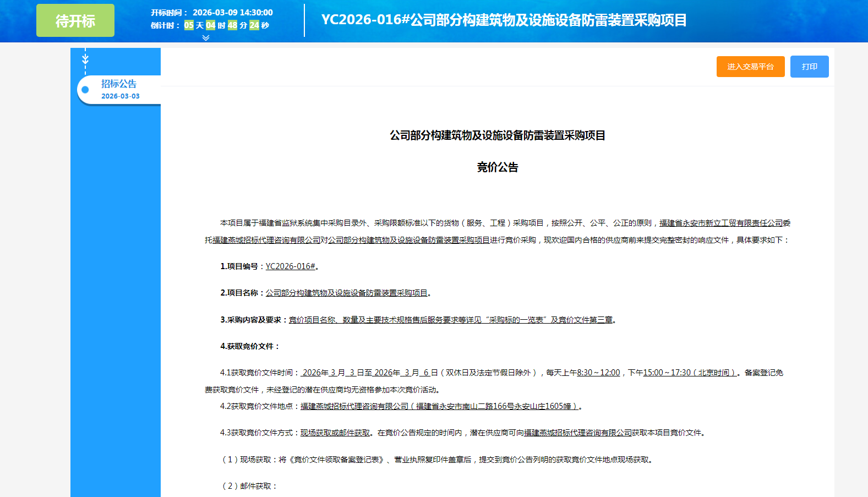Viewport: 868px width, 497px height.
Task: Click underlined project name in item 2
Action: coord(346,293)
